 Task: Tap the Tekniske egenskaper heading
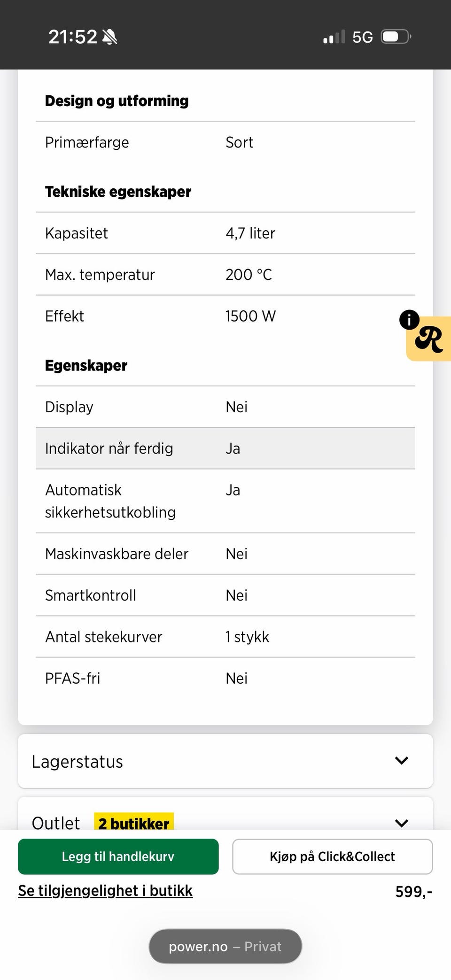(118, 192)
